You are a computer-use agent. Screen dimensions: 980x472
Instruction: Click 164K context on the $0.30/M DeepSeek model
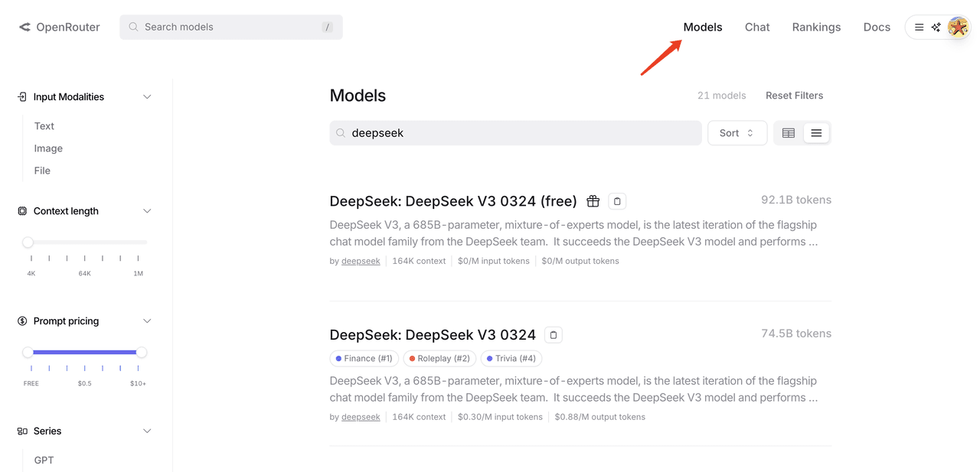pos(419,417)
